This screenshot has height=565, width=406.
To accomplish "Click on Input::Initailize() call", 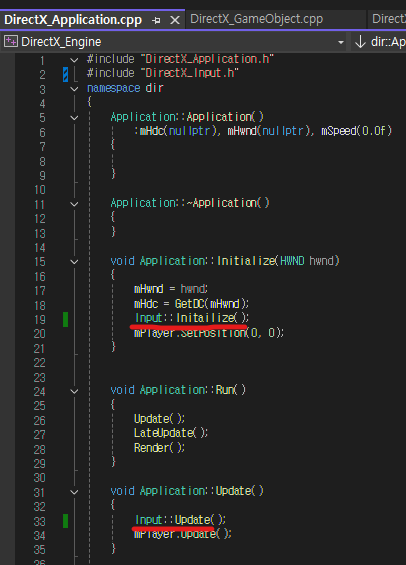I will [x=192, y=318].
